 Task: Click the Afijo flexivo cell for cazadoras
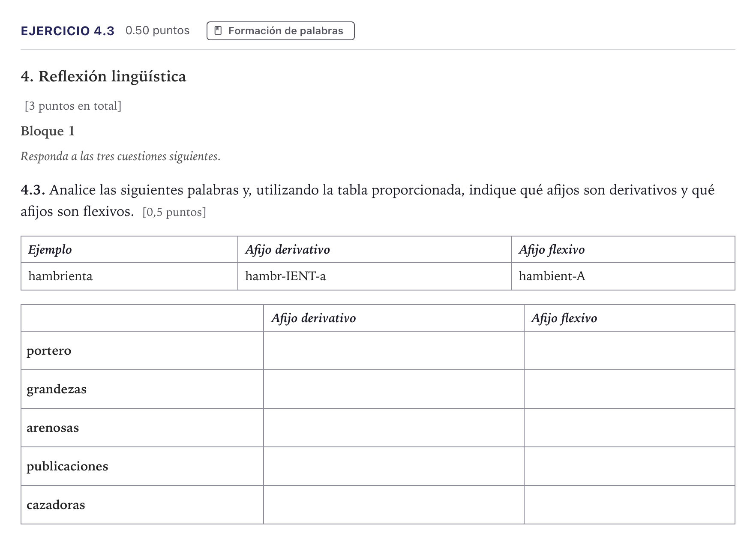630,505
